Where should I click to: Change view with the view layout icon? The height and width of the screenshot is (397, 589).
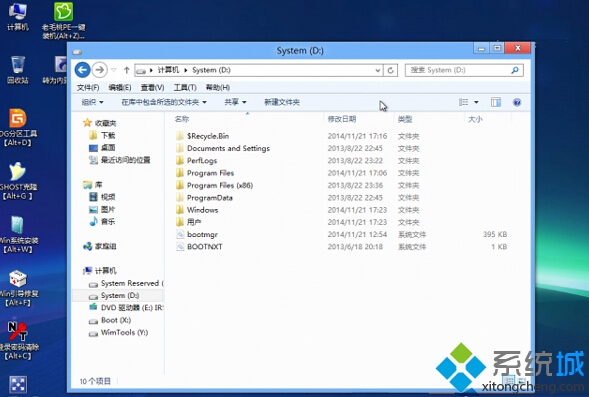pos(464,102)
